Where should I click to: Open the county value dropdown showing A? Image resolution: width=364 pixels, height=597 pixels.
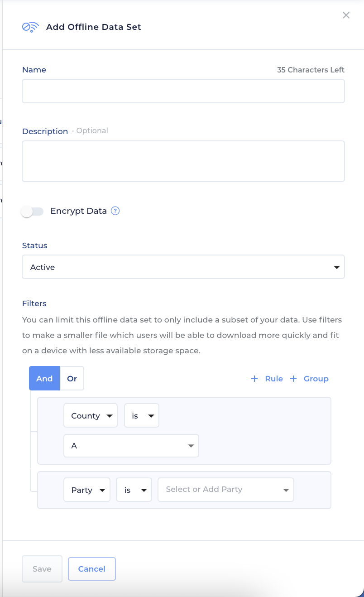131,446
